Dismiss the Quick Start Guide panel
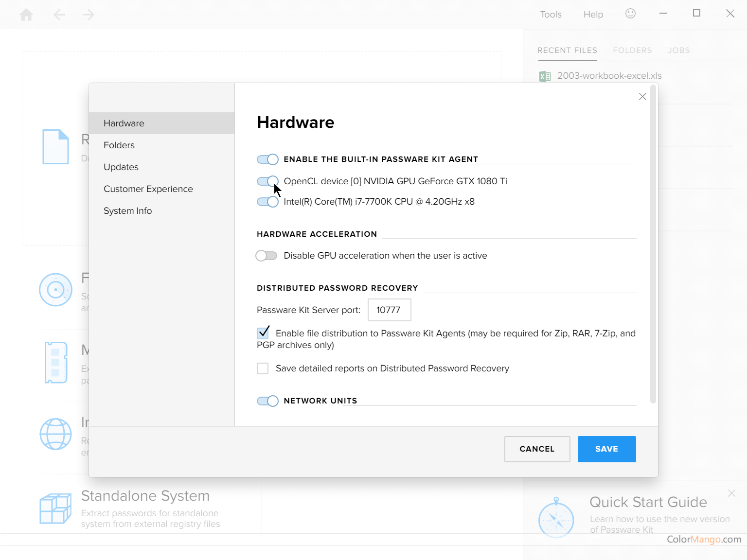The image size is (747, 560). coord(731,493)
